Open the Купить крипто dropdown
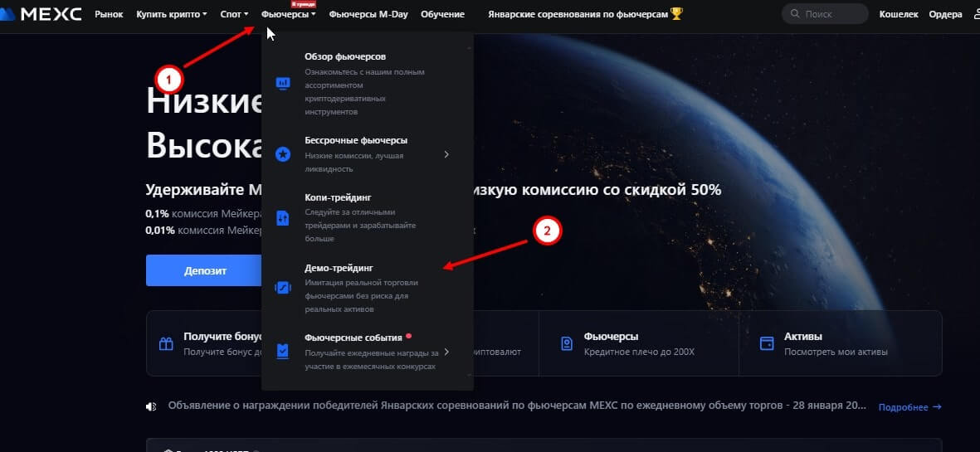 pyautogui.click(x=171, y=14)
